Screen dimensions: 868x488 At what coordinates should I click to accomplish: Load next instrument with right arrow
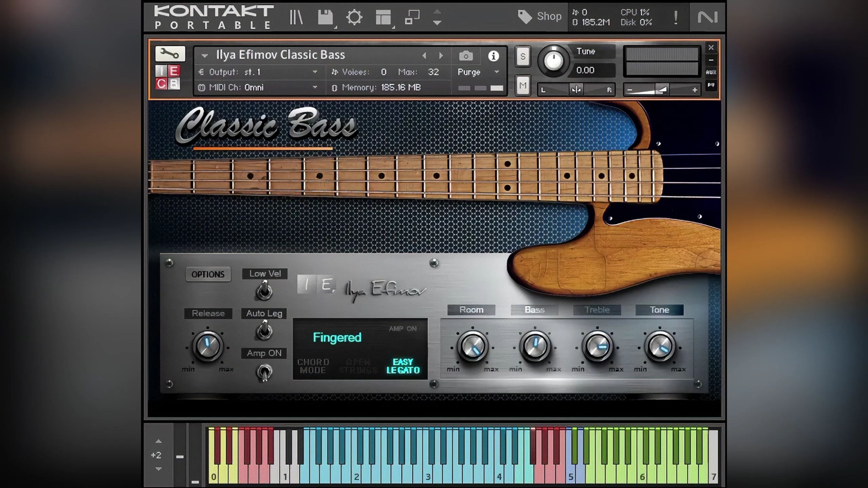pos(441,56)
